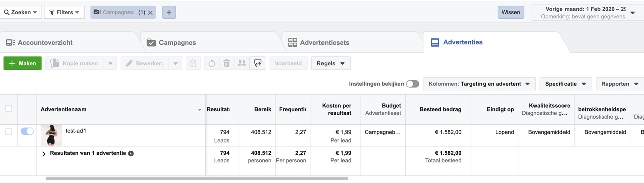The height and width of the screenshot is (183, 644).
Task: Toggle the Instellingen bekijken switch
Action: pos(413,84)
